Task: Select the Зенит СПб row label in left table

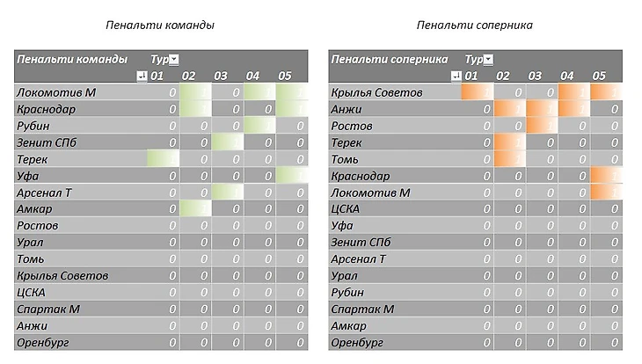Action: 48,142
